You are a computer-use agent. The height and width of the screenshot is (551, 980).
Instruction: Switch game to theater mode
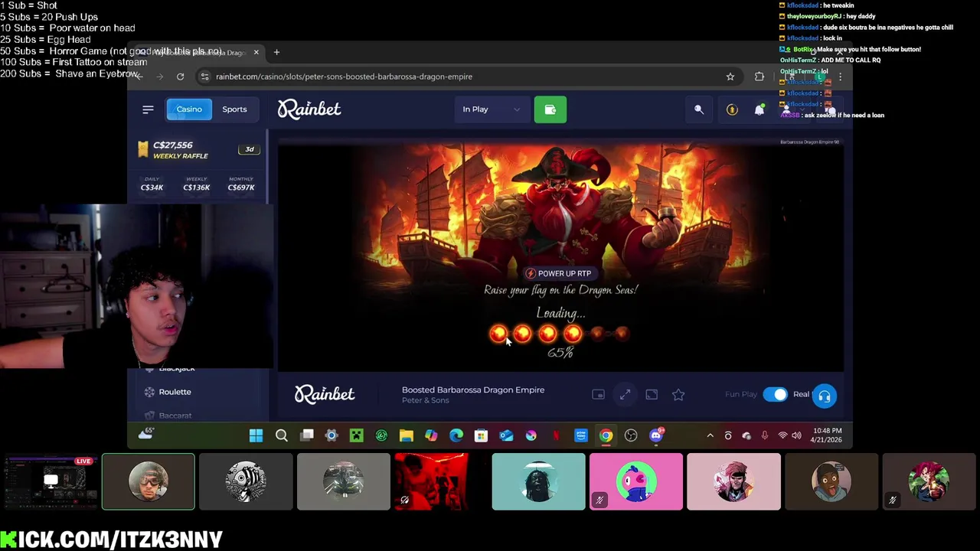point(652,394)
